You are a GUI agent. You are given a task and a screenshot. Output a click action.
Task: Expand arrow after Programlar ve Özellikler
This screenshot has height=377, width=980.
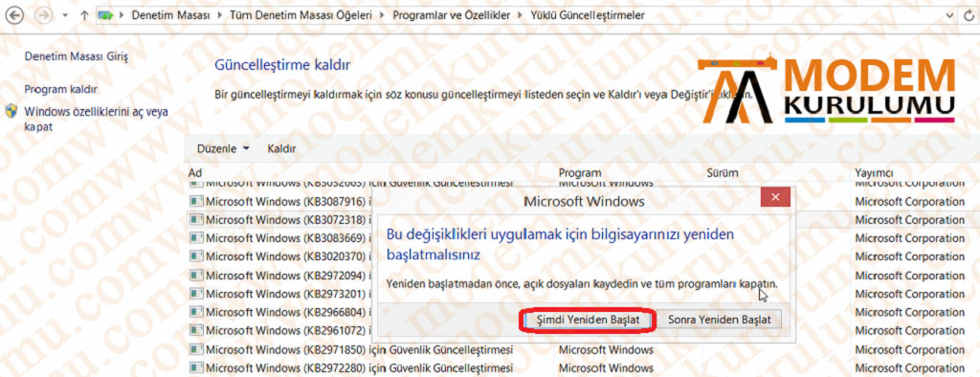(x=520, y=15)
